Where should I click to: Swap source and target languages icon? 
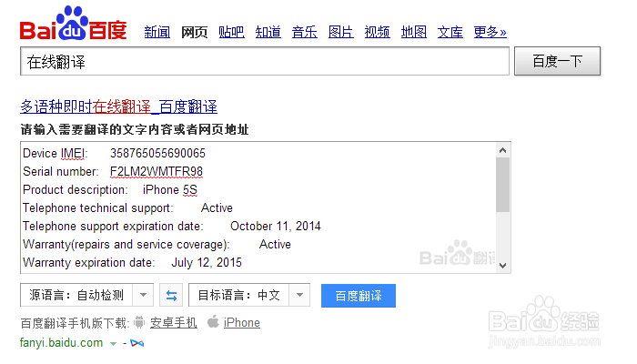[171, 296]
